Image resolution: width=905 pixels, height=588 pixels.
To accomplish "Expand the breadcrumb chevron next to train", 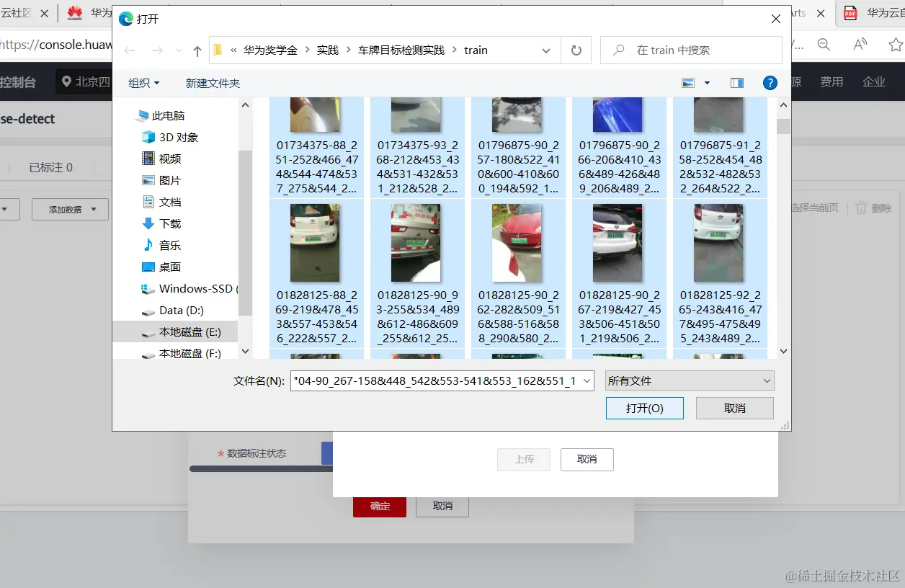I will [545, 50].
